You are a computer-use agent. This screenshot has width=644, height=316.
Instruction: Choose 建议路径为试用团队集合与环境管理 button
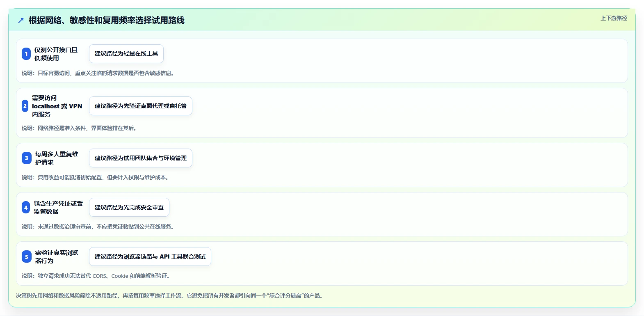141,158
